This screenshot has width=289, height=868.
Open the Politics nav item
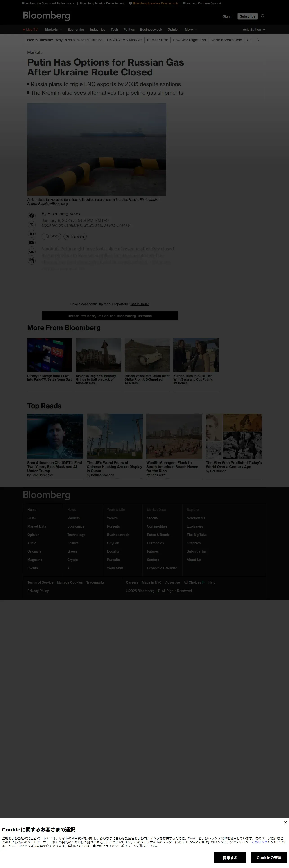(129, 29)
